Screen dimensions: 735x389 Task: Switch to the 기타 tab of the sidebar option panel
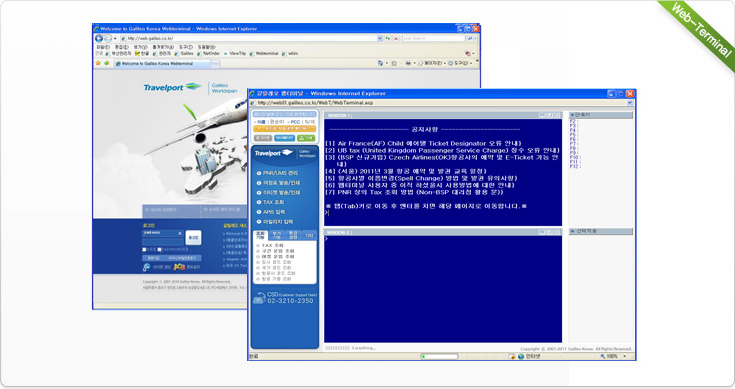click(309, 235)
